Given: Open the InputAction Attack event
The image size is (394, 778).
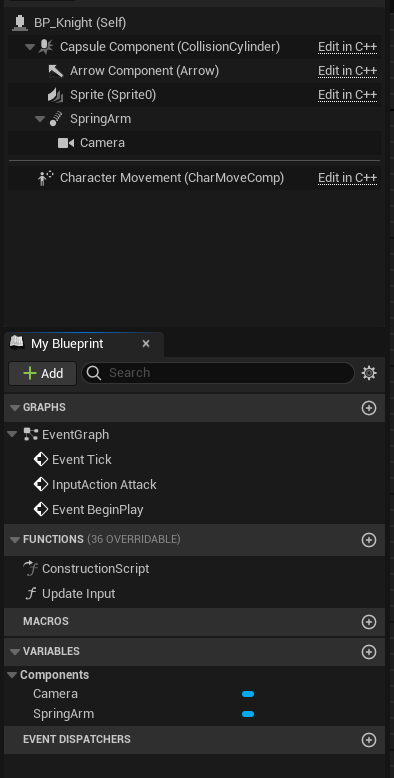Looking at the screenshot, I should pos(104,485).
